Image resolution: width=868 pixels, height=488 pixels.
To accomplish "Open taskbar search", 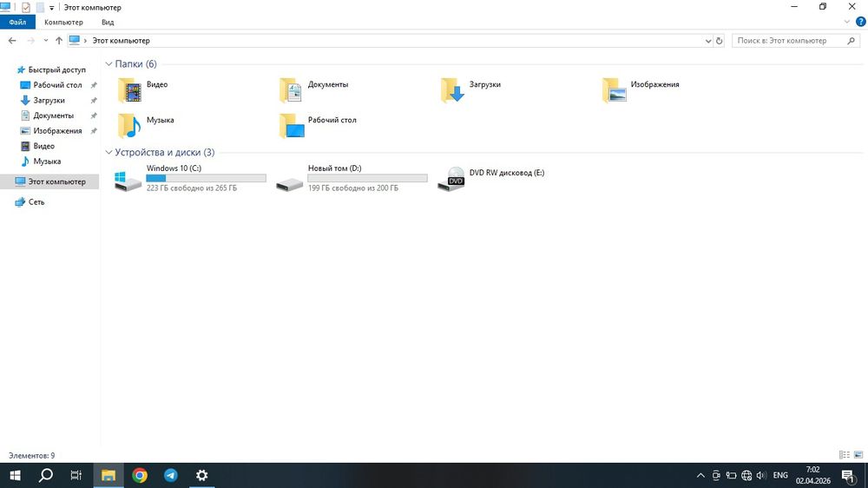I will tap(46, 475).
